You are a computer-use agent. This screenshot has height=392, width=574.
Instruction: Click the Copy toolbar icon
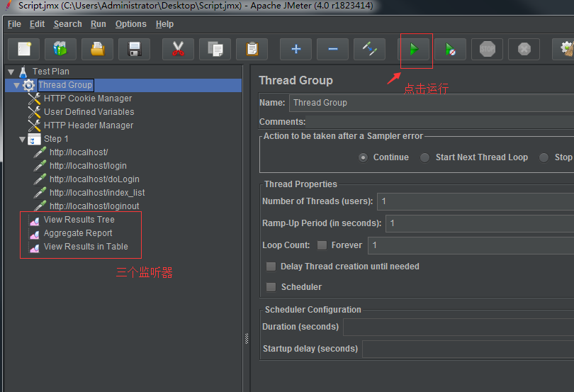(215, 49)
